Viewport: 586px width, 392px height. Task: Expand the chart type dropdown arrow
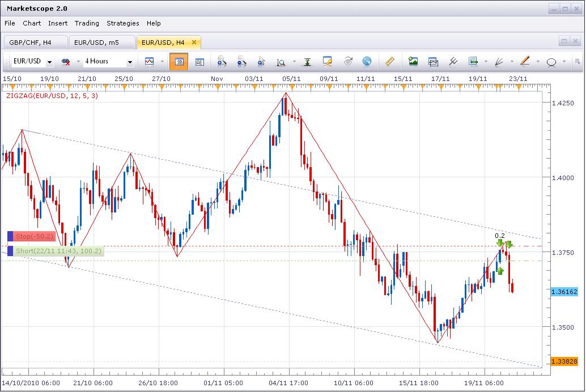click(162, 62)
